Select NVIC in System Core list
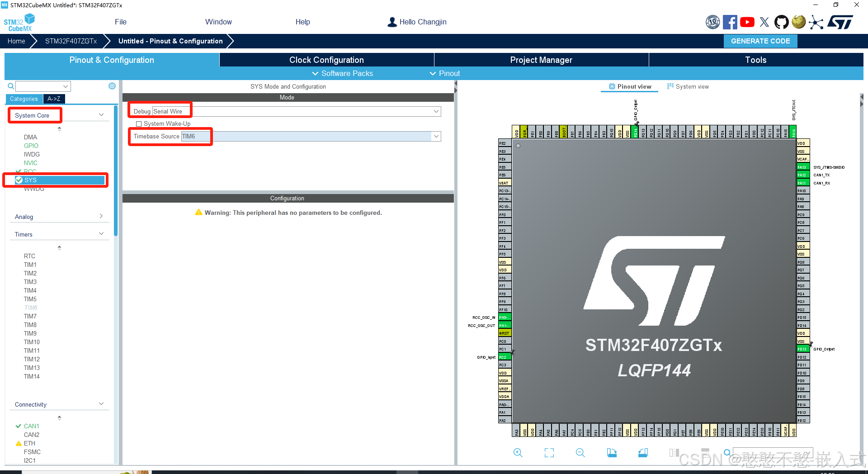This screenshot has width=868, height=474. pos(31,163)
